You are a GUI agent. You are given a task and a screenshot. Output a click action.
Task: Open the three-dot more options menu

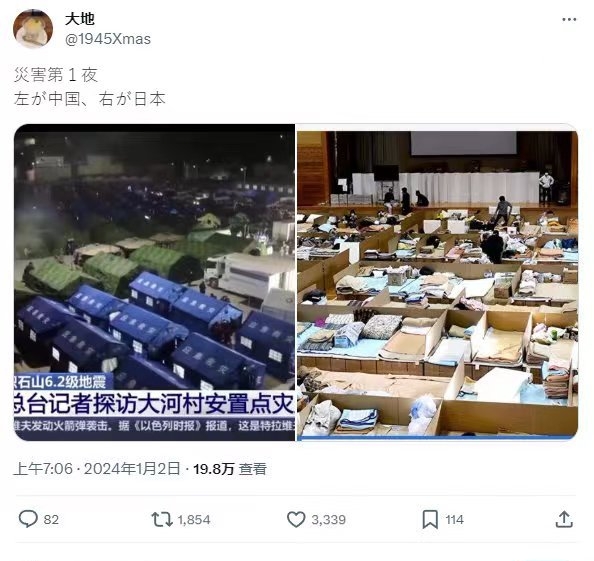click(569, 20)
